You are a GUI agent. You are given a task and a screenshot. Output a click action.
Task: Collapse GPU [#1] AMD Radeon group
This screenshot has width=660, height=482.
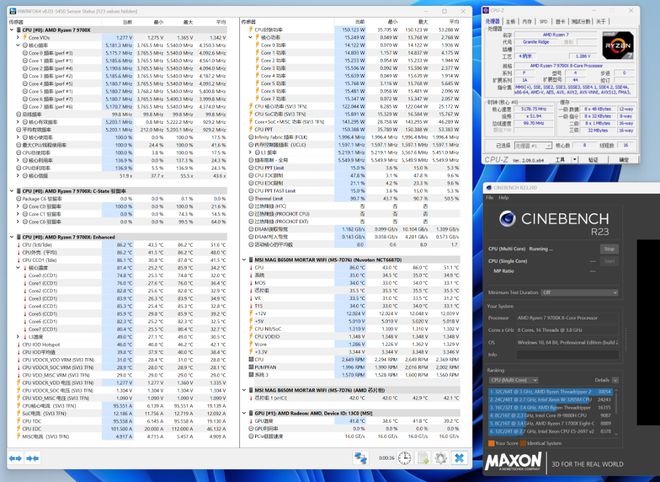[x=244, y=413]
